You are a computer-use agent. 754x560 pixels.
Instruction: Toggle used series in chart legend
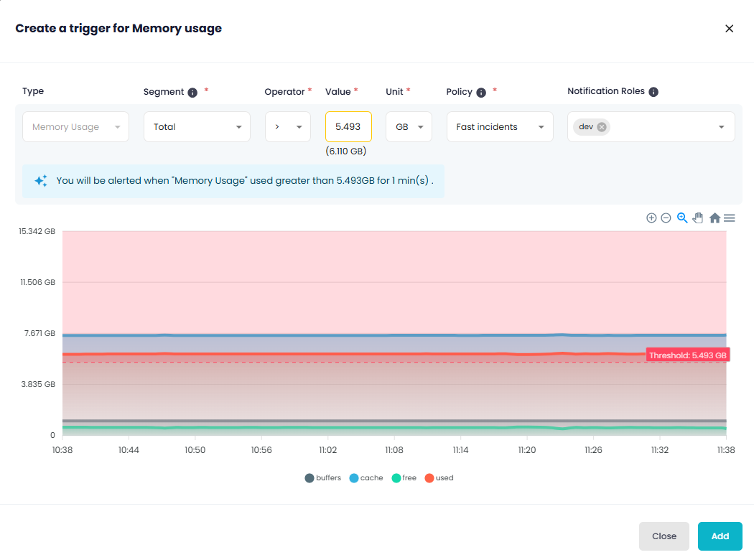[x=439, y=478]
